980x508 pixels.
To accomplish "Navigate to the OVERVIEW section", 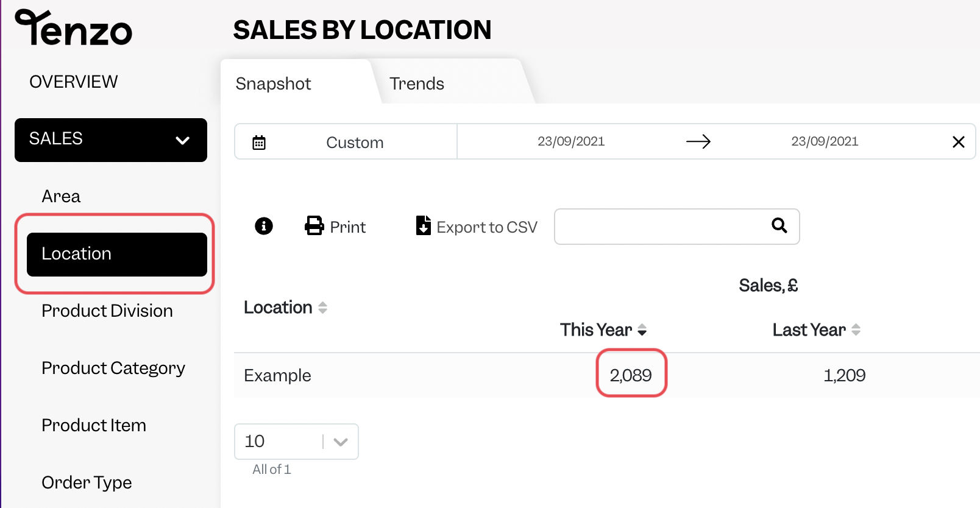I will pyautogui.click(x=73, y=81).
